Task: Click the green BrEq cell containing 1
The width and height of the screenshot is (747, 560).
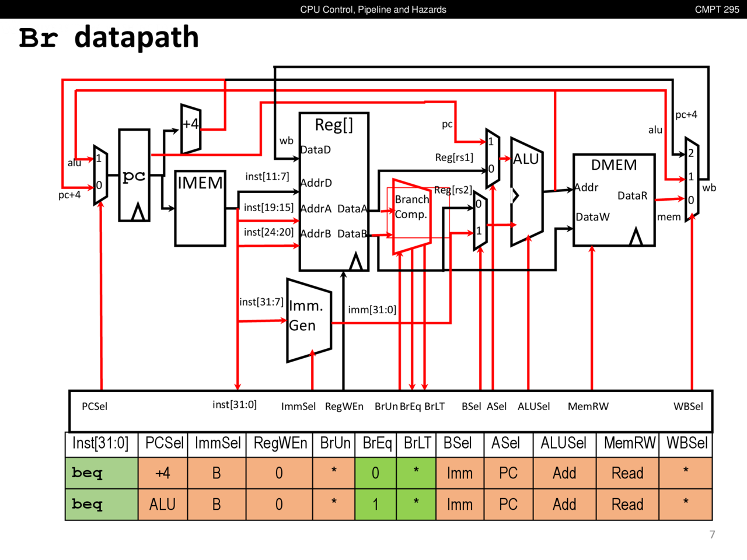Action: click(375, 505)
